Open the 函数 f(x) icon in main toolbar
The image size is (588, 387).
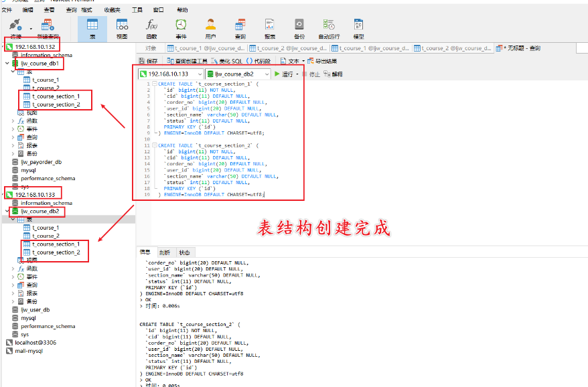point(151,25)
